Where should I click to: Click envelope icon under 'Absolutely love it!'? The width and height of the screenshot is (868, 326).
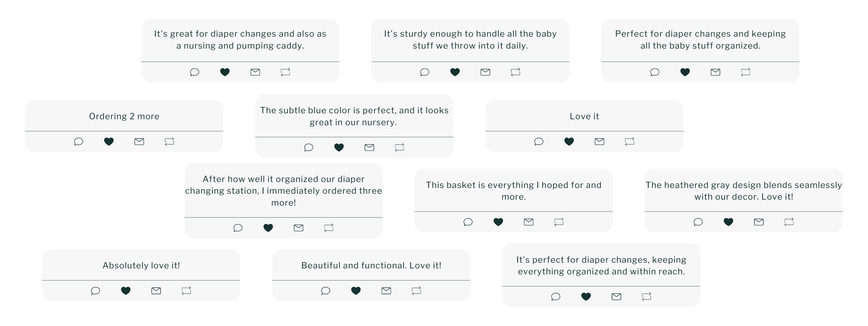[156, 291]
